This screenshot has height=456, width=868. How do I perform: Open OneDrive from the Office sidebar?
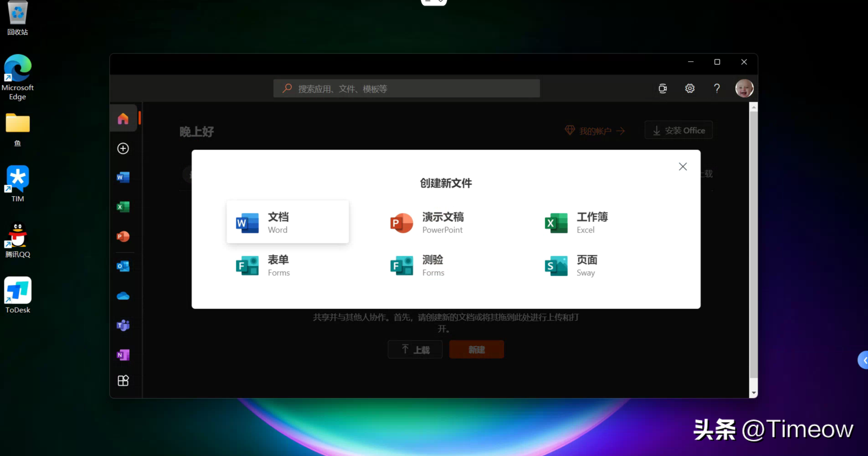(123, 296)
